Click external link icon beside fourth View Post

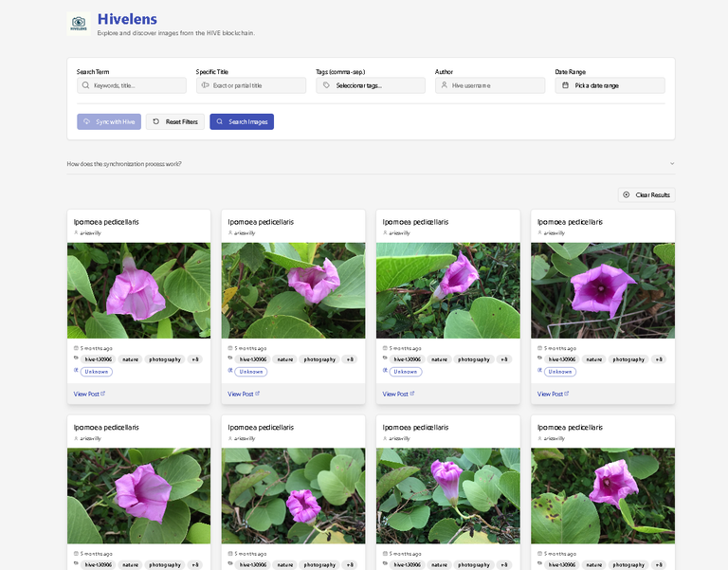(x=567, y=394)
